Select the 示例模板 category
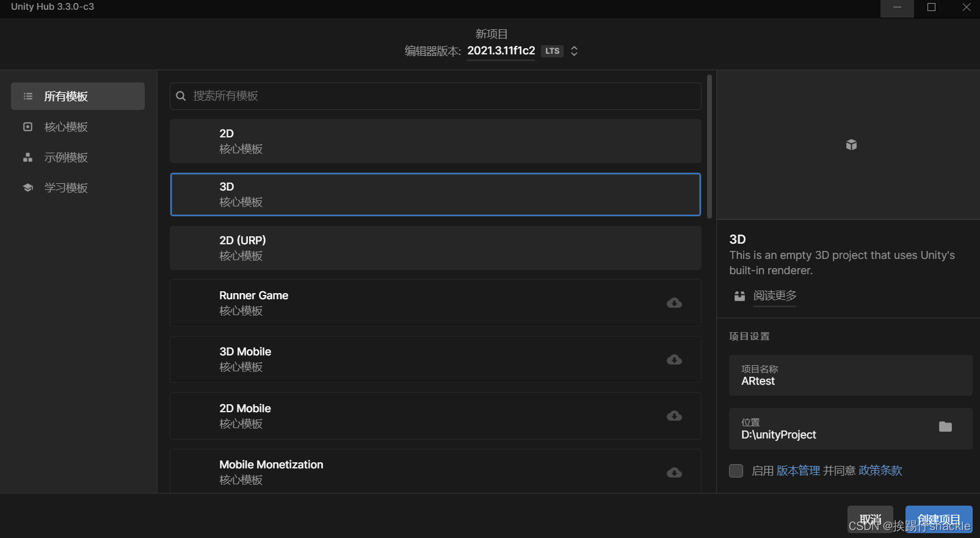 coord(78,158)
